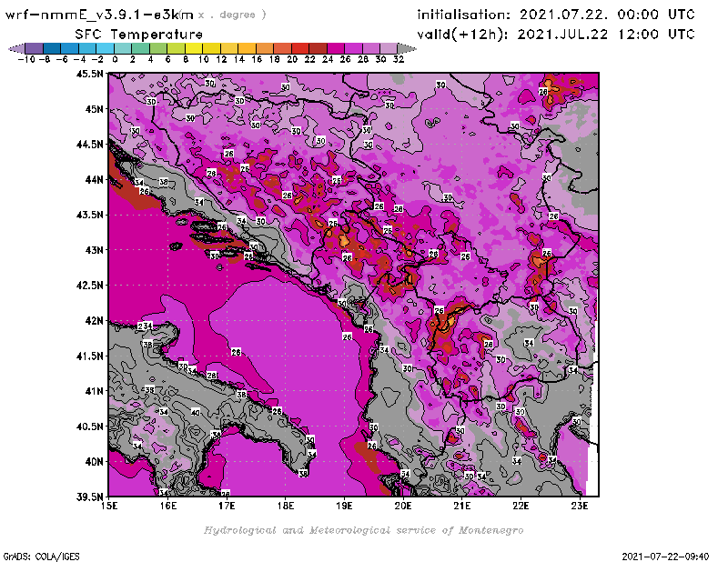The height and width of the screenshot is (562, 728).
Task: Click the '23E' longitude label
Action: tap(580, 506)
